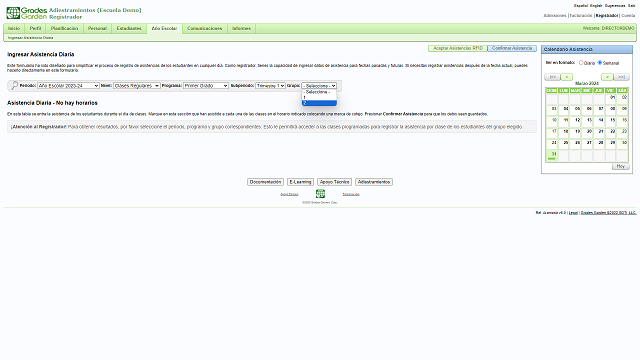Open the Programa dropdown showing Primer Grado

(x=206, y=86)
